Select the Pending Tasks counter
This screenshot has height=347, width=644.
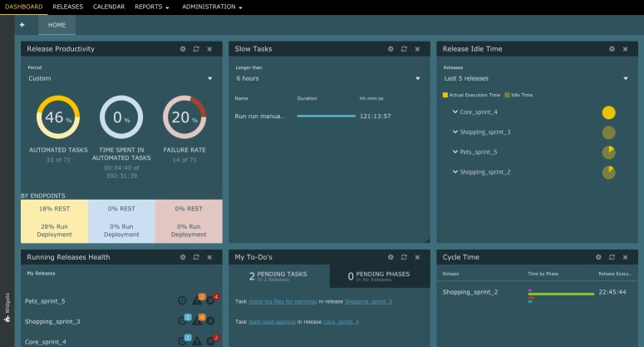(278, 276)
